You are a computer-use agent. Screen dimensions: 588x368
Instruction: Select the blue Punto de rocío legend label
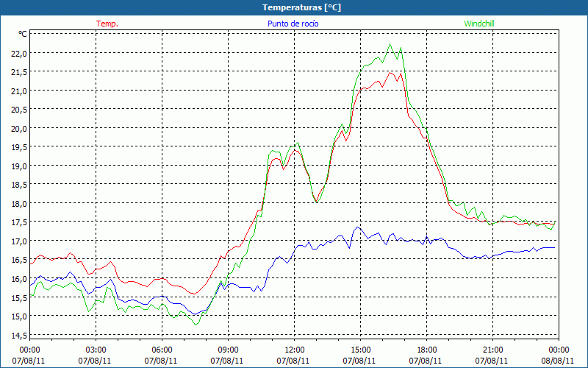[x=293, y=24]
